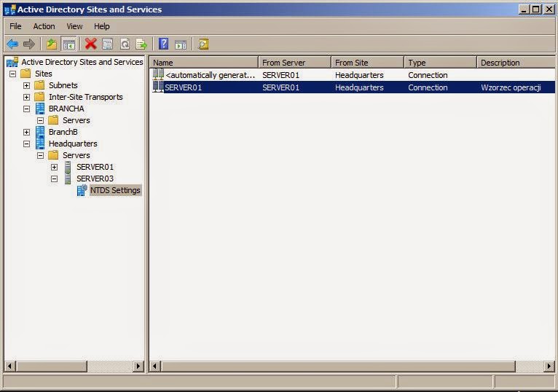This screenshot has width=558, height=392.
Task: Open the View menu
Action: point(74,26)
